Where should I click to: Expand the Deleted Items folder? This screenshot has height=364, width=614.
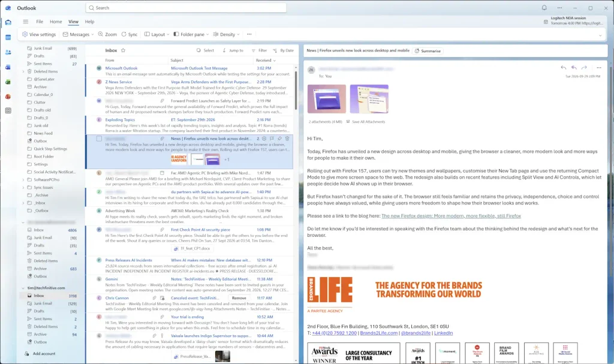[23, 72]
